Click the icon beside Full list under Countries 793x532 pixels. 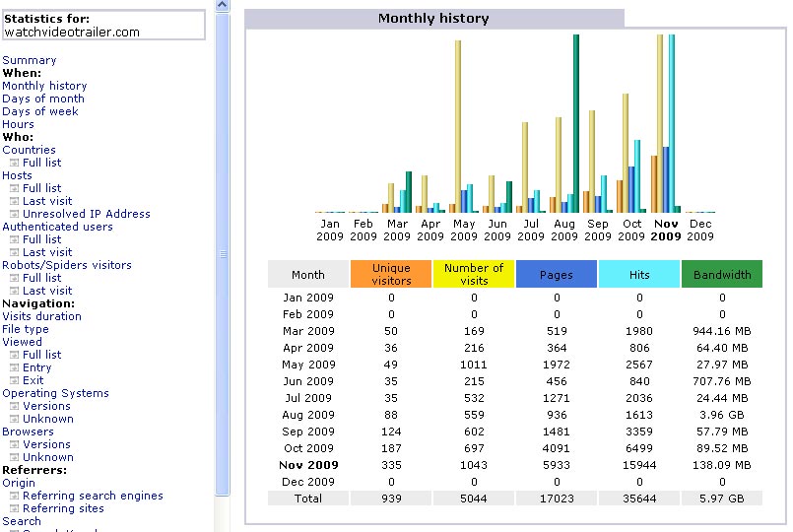pos(15,164)
